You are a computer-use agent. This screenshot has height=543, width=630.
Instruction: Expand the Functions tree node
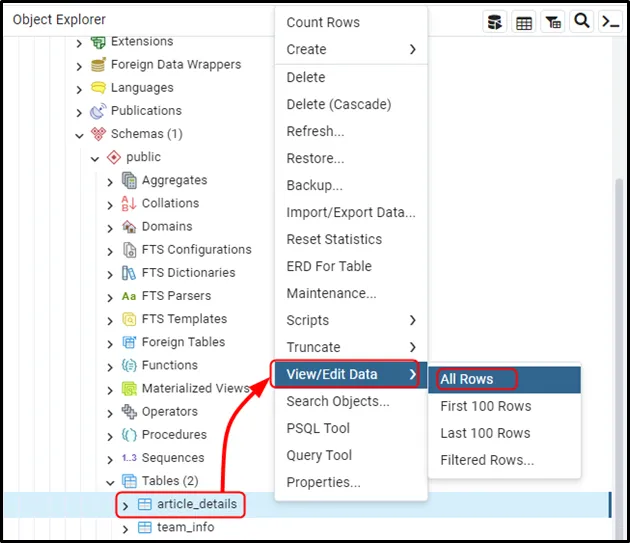[111, 366]
